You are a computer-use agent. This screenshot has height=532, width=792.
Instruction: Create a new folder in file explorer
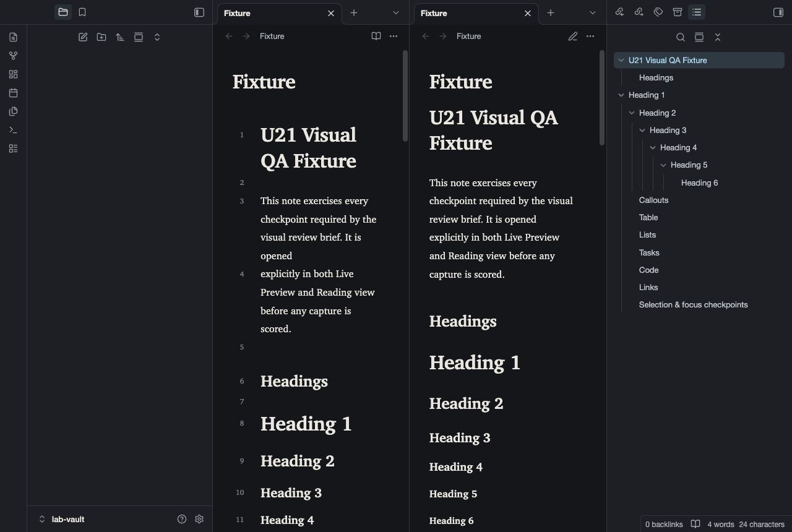pyautogui.click(x=101, y=37)
